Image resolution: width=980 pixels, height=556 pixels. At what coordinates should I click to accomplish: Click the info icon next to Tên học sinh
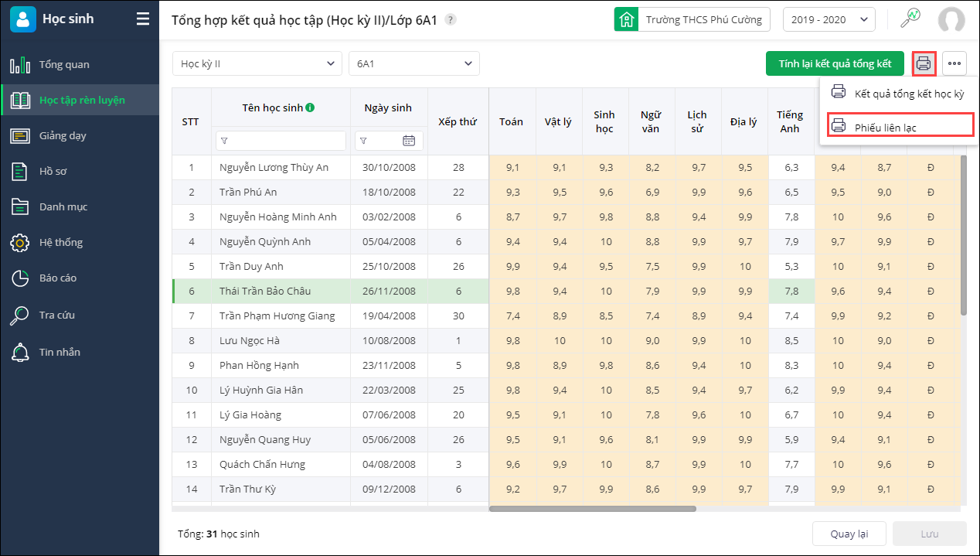[x=310, y=108]
